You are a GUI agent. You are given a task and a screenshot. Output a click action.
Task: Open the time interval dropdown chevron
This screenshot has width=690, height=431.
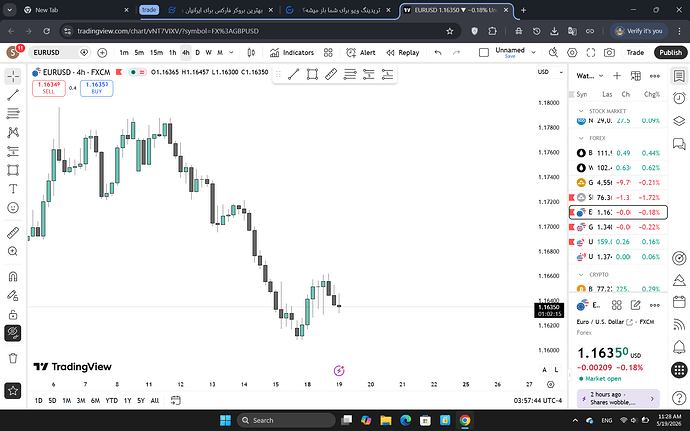[x=231, y=53]
